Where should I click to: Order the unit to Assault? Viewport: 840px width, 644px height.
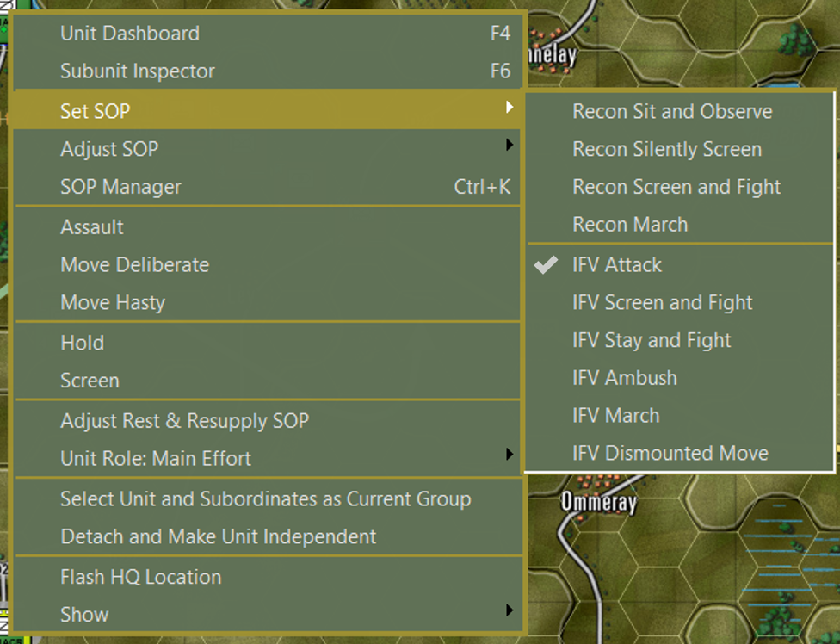pos(91,227)
